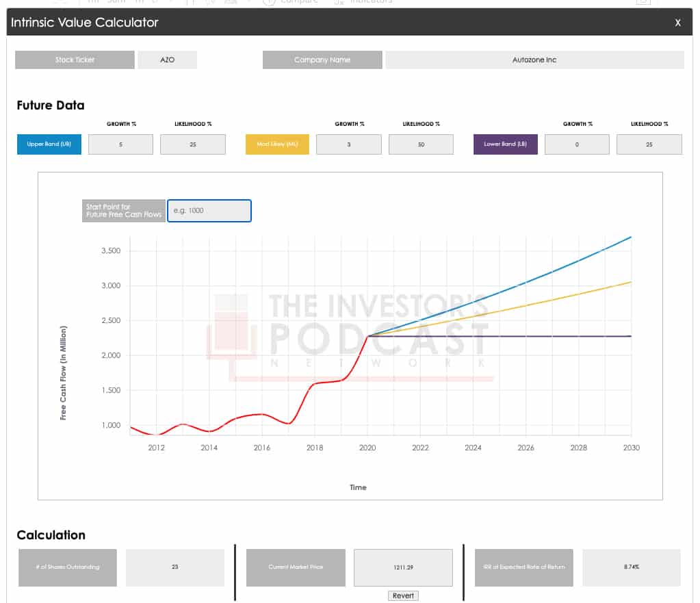The height and width of the screenshot is (603, 700).
Task: Select the yellow Most Likely (ML) button
Action: point(277,144)
